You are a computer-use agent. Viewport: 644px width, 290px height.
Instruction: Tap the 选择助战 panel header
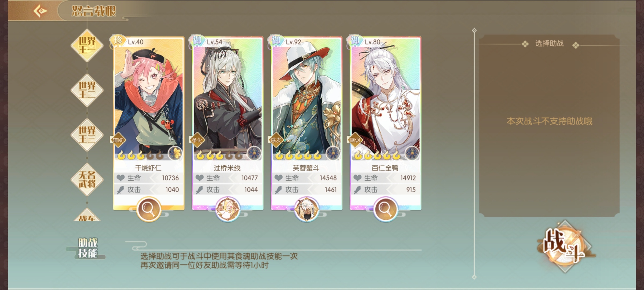pos(549,44)
